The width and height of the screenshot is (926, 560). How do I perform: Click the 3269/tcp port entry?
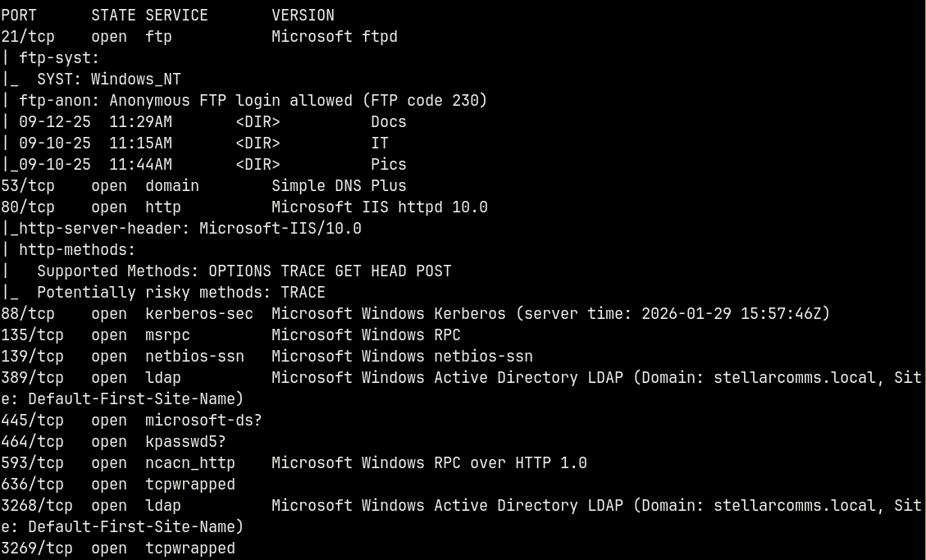(37, 548)
